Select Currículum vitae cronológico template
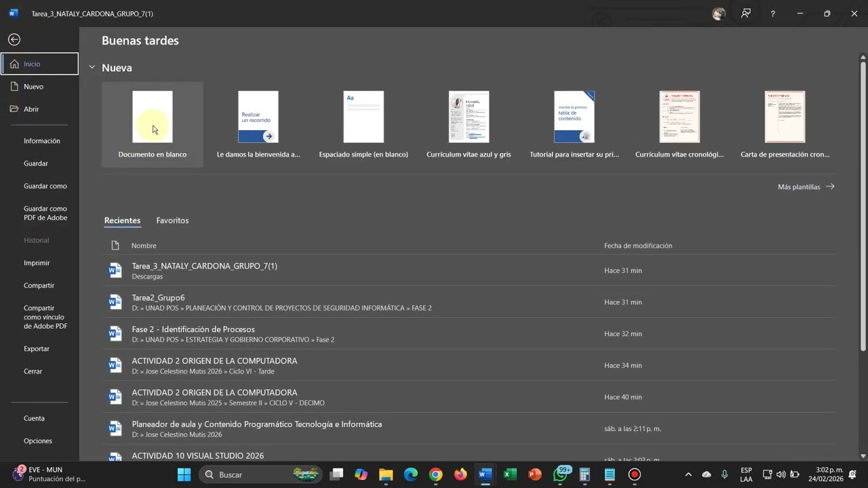The height and width of the screenshot is (488, 868). click(679, 125)
